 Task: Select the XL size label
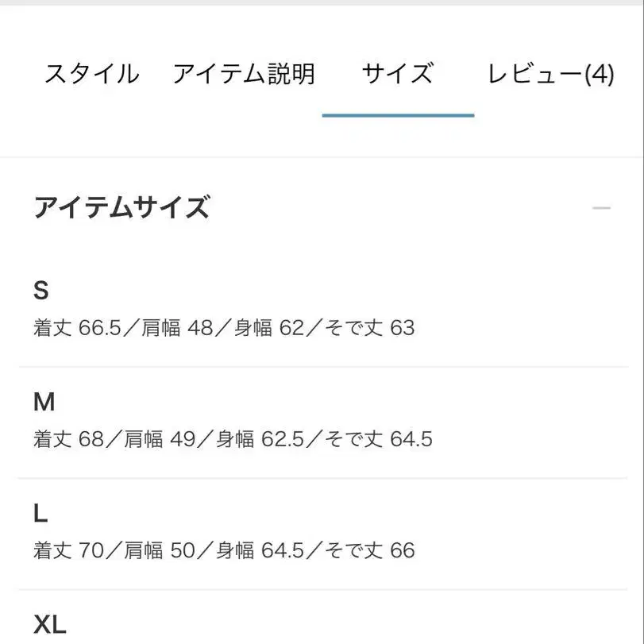pyautogui.click(x=50, y=625)
